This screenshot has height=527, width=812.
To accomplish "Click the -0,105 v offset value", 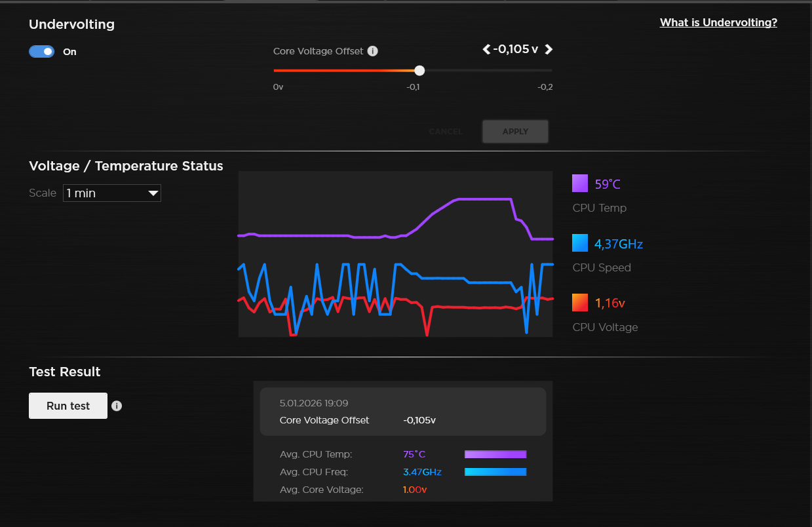I will pyautogui.click(x=516, y=49).
